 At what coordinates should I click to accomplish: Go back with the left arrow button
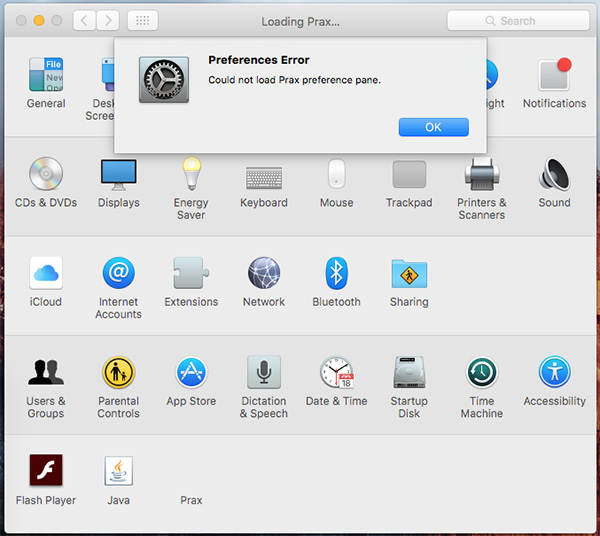click(x=85, y=20)
